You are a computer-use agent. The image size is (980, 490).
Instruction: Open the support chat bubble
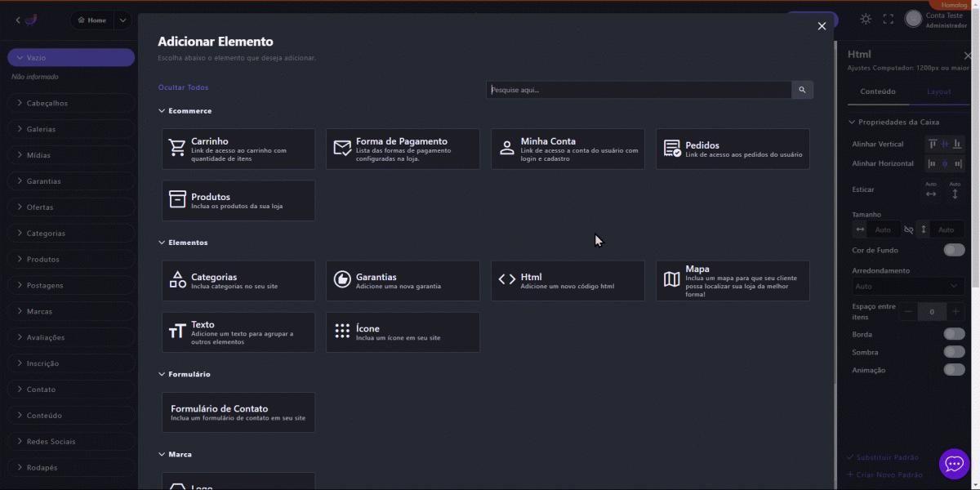pyautogui.click(x=954, y=464)
